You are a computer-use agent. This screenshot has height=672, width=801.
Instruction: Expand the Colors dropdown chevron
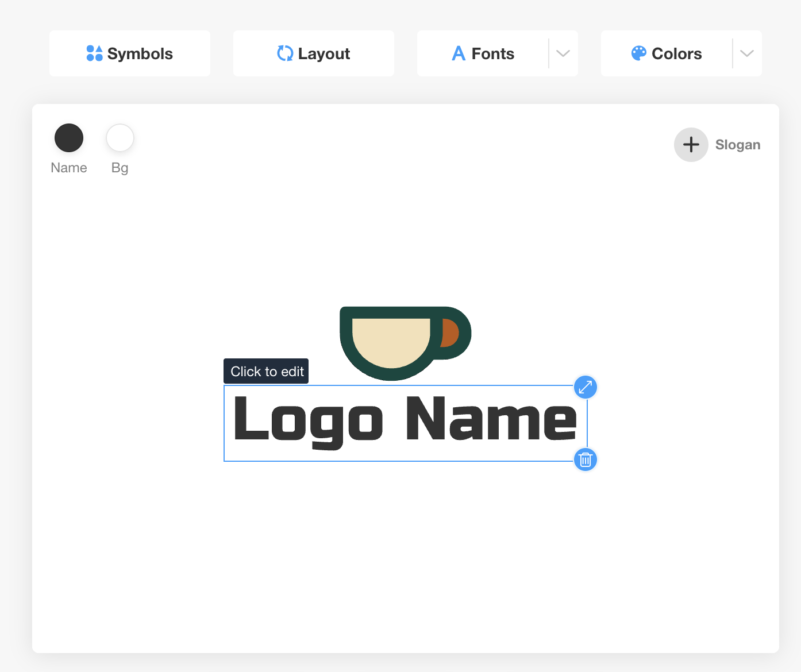click(x=747, y=53)
